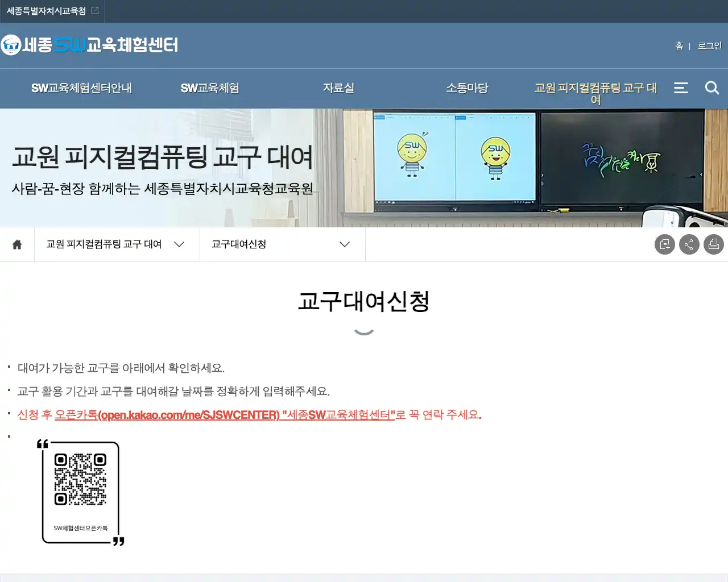This screenshot has height=582, width=728.
Task: Open the full sitemap hamburger menu
Action: pyautogui.click(x=681, y=88)
